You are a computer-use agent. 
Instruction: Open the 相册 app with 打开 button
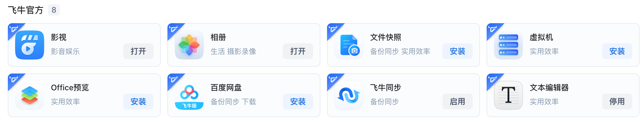[298, 51]
